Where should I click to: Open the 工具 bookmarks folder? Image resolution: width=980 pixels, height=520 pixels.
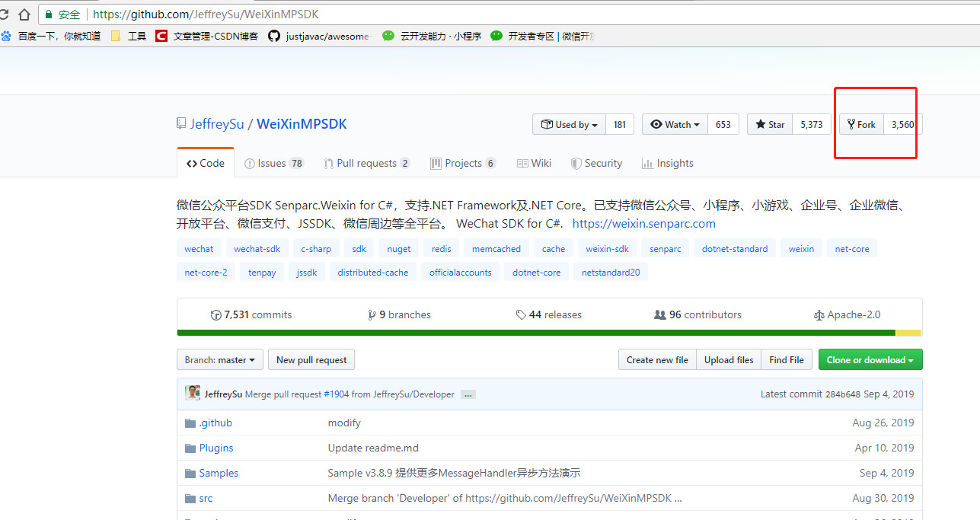pos(129,36)
